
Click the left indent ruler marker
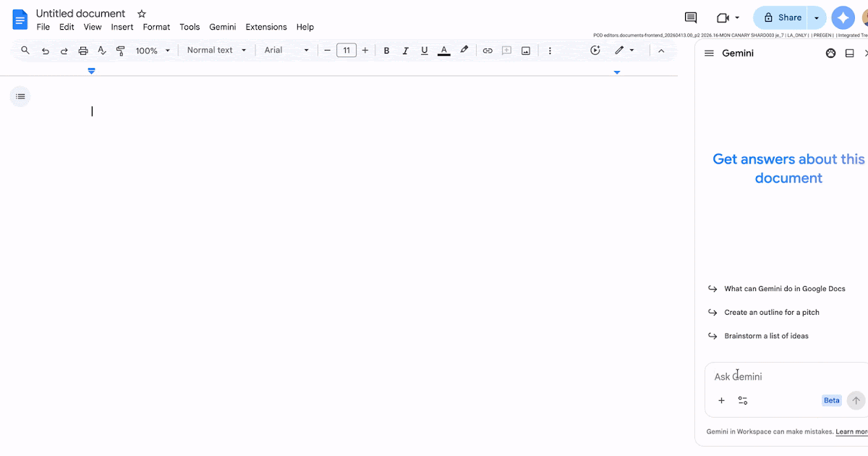[x=91, y=71]
